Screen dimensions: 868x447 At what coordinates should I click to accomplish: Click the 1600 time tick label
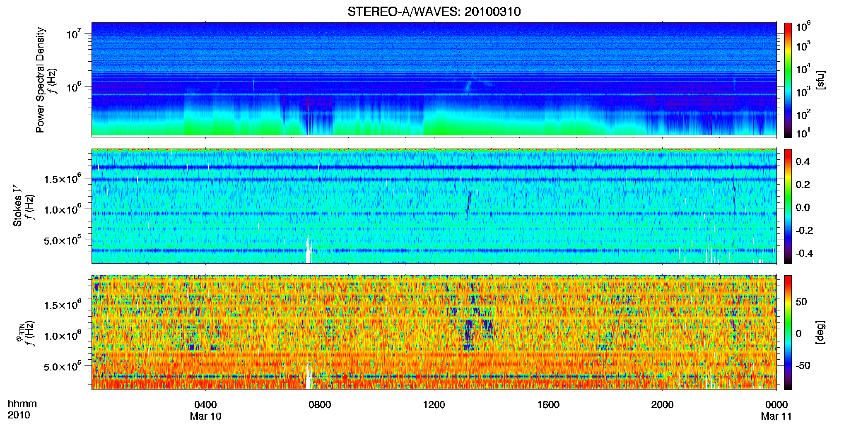pos(548,405)
